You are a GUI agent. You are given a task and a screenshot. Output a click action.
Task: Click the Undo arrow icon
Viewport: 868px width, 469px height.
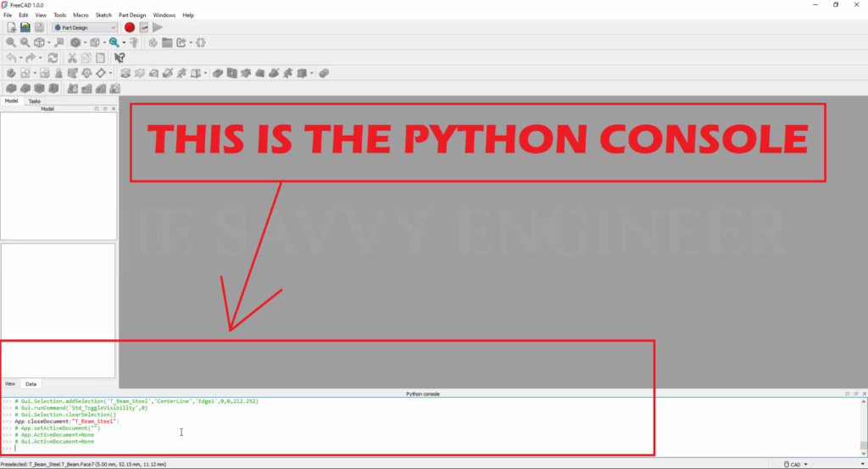click(11, 58)
